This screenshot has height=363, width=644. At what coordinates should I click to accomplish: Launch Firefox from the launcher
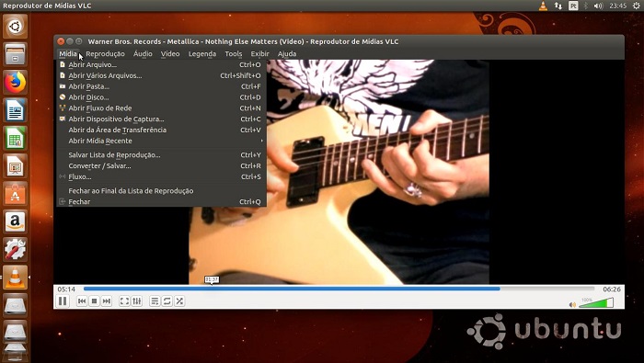[16, 83]
